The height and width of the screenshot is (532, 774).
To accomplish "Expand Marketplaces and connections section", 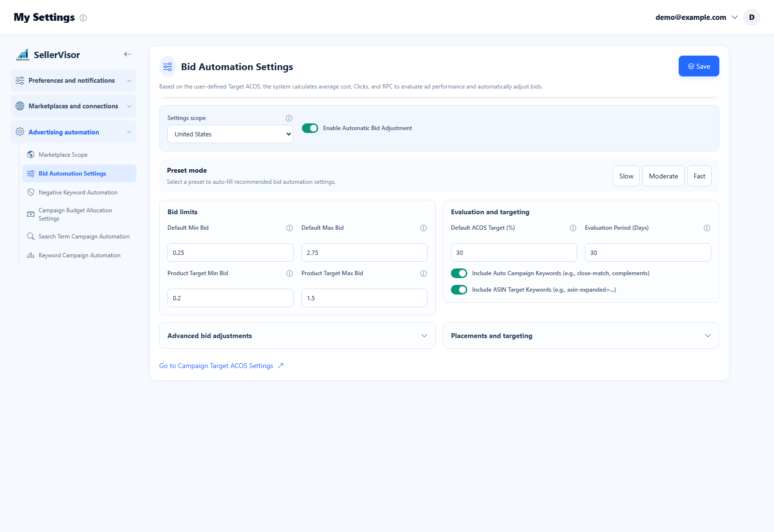I will click(74, 106).
